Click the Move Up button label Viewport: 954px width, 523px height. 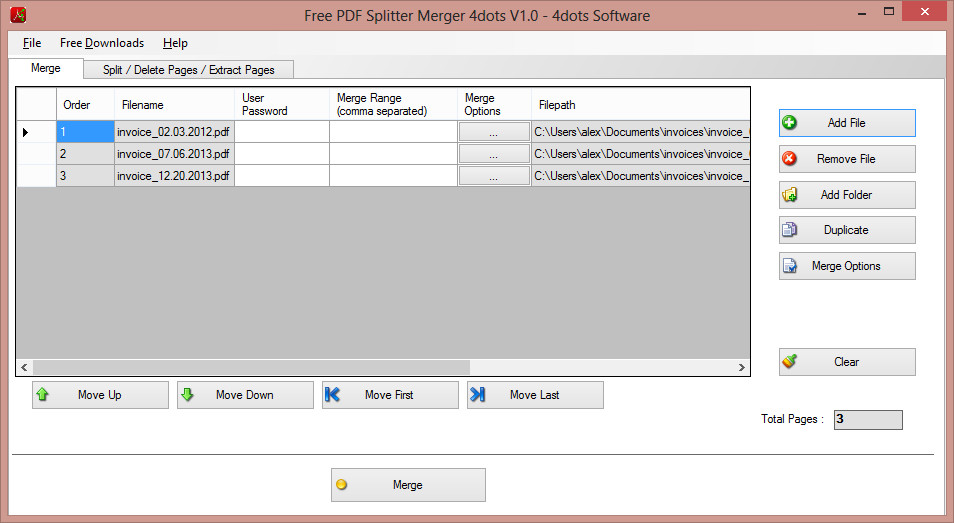pyautogui.click(x=100, y=395)
